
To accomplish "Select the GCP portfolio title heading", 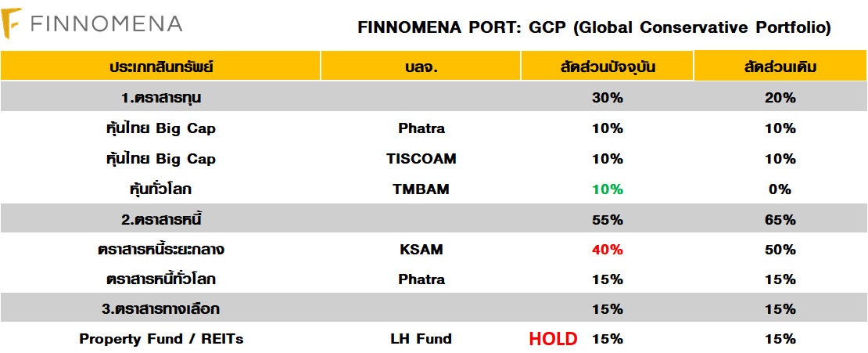I will point(594,27).
